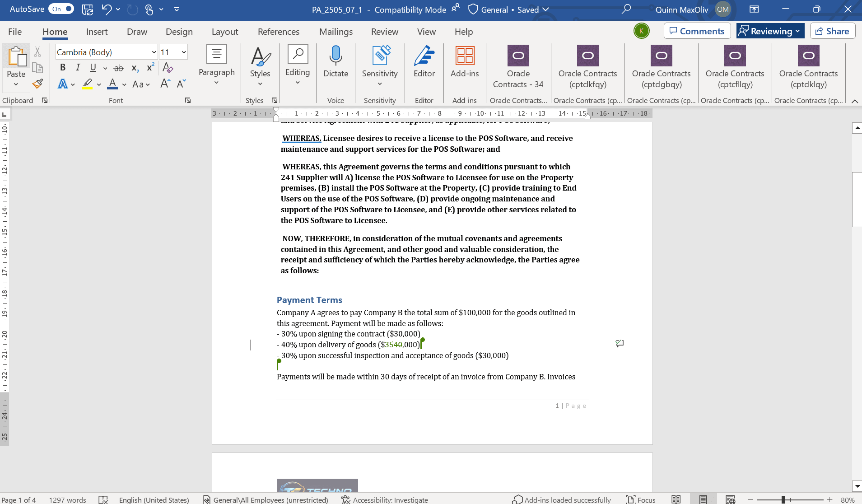Expand the Paragraph group

tap(217, 65)
